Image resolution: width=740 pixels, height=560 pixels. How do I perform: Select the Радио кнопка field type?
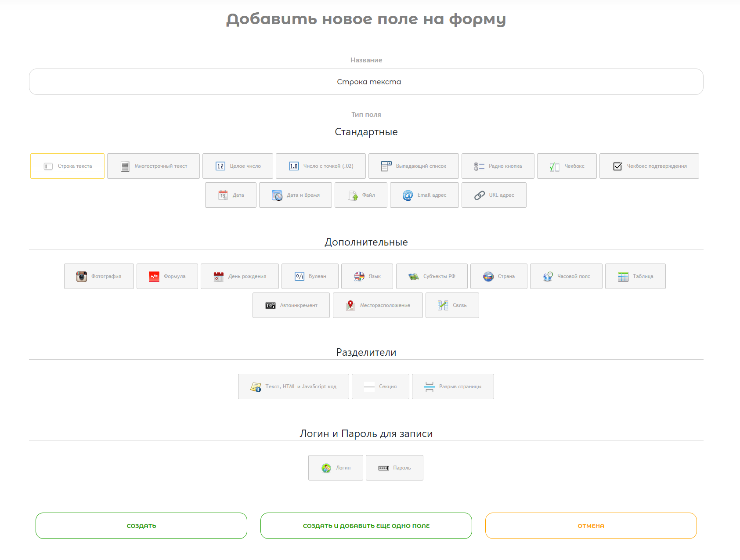coord(498,166)
